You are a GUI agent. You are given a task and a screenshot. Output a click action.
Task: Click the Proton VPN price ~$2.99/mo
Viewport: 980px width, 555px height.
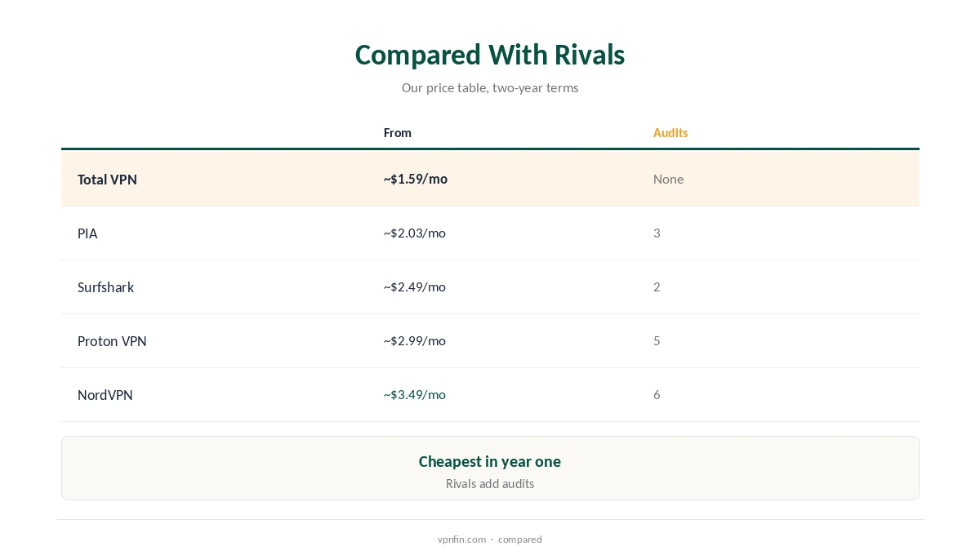[x=415, y=341]
